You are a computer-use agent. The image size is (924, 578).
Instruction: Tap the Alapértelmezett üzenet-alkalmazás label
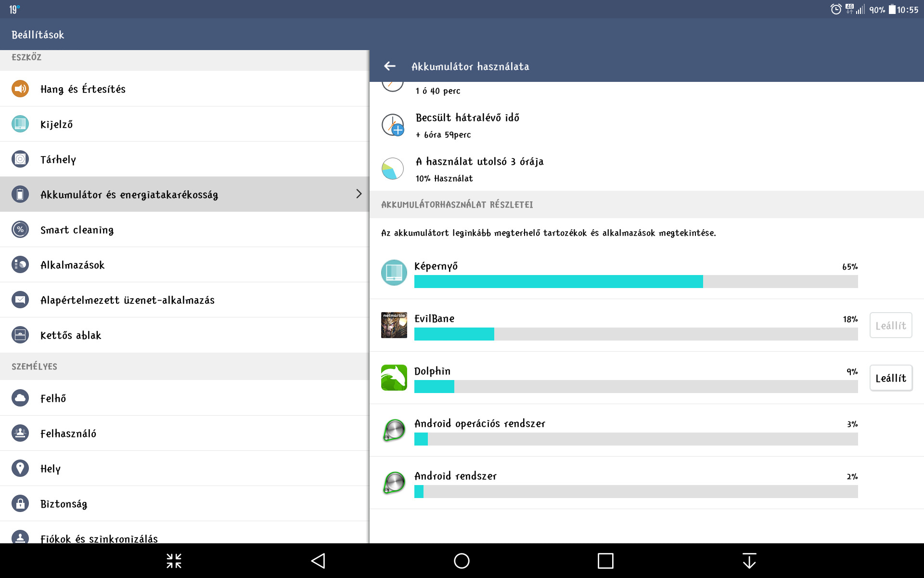pos(128,300)
